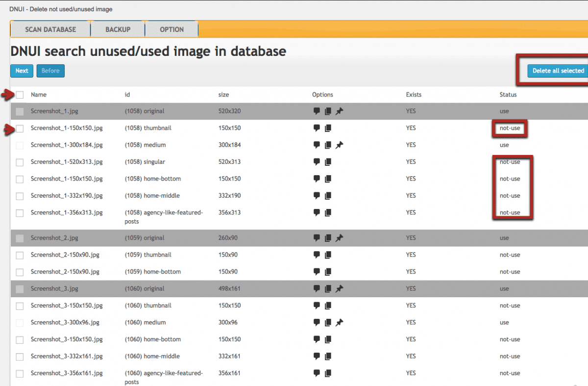The height and width of the screenshot is (386, 588).
Task: Click the Exists column header
Action: tap(414, 95)
